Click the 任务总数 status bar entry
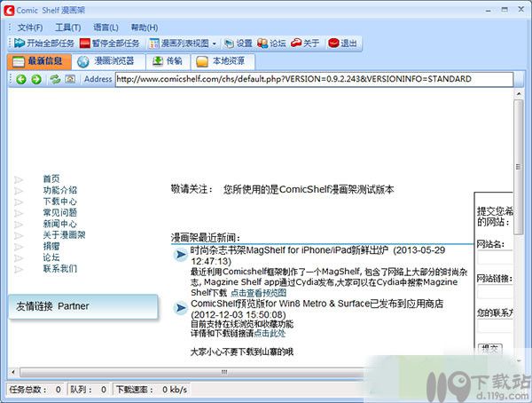The height and width of the screenshot is (403, 532). [35, 390]
